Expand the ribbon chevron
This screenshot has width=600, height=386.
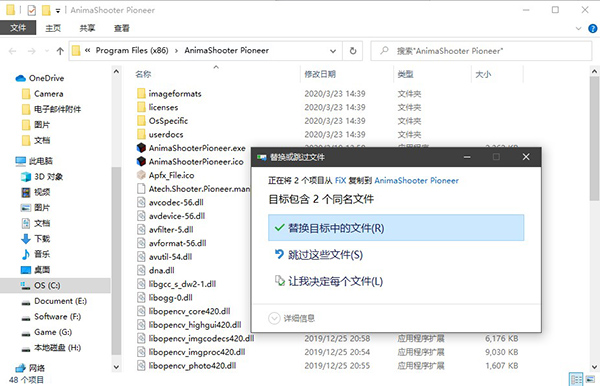(x=578, y=28)
